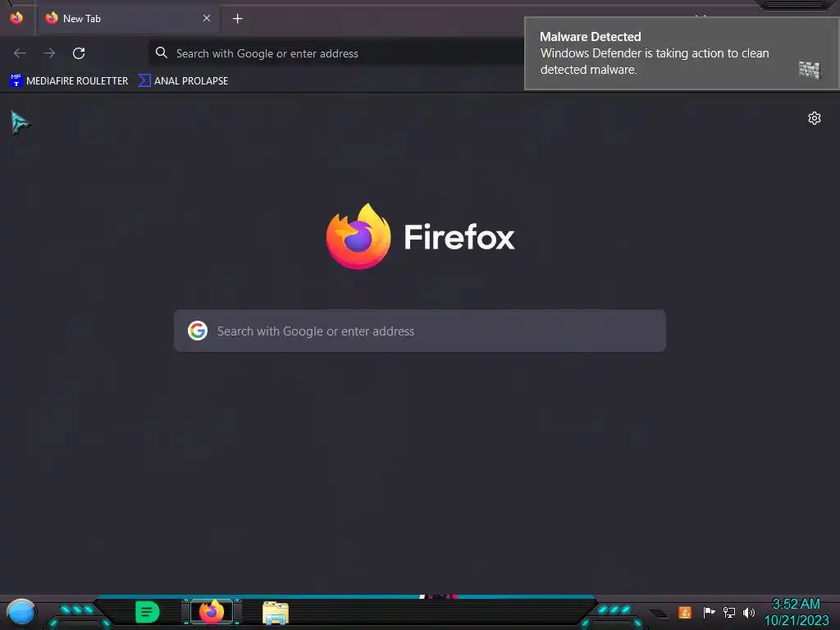The width and height of the screenshot is (840, 630).
Task: Click orange Java tray icon
Action: coord(685,612)
